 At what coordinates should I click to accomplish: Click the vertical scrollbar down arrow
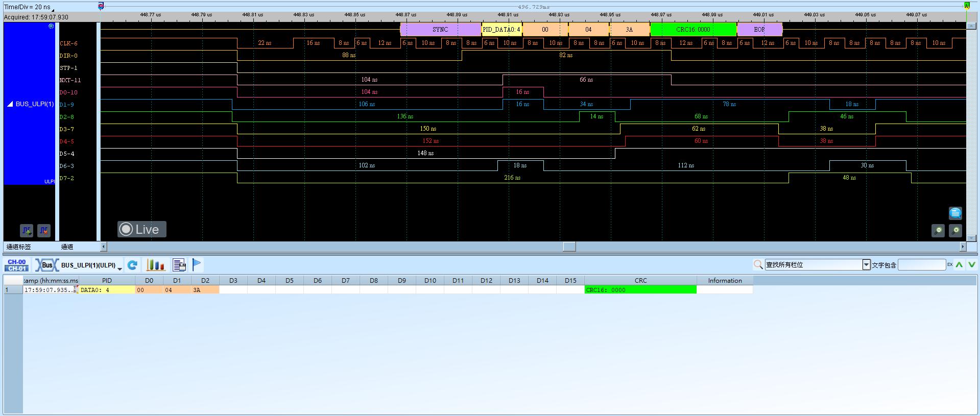(x=971, y=237)
